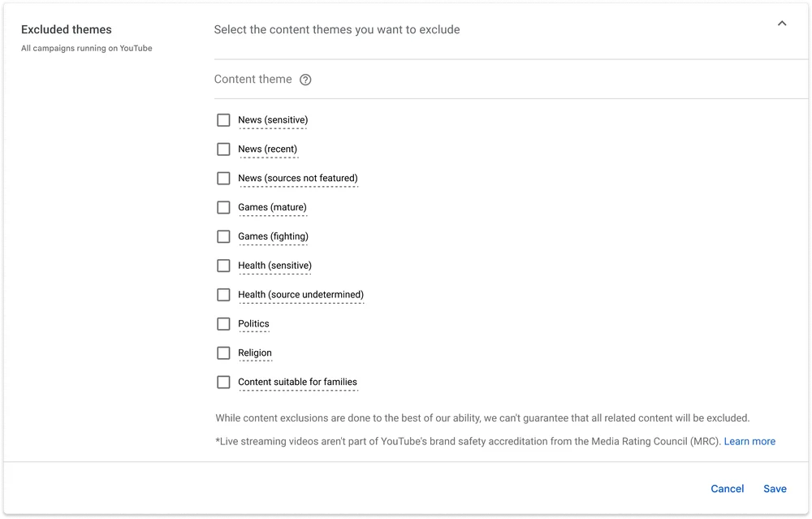The image size is (812, 519).
Task: Enable Health (source undetermined) exclusion
Action: [x=223, y=295]
